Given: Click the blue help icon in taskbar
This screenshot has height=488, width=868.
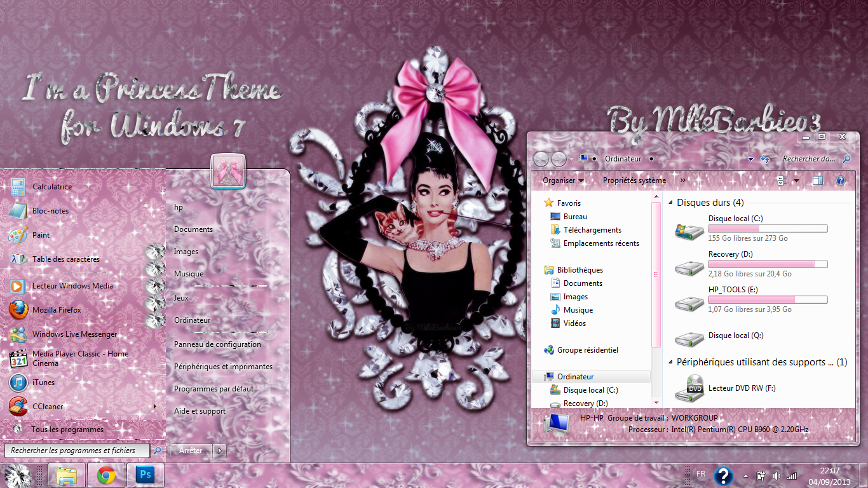Looking at the screenshot, I should coord(724,476).
